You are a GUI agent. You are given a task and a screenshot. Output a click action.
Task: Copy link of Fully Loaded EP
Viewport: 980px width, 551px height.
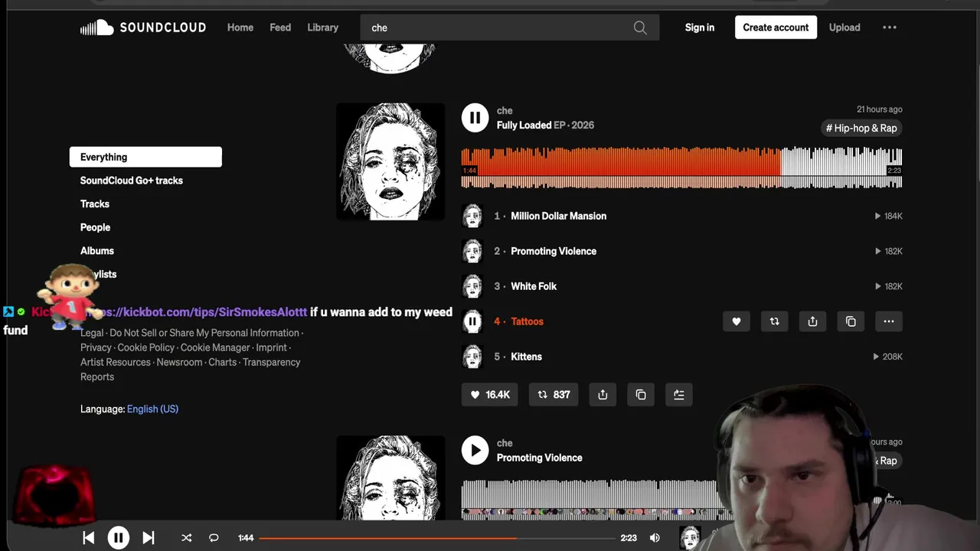click(x=641, y=395)
